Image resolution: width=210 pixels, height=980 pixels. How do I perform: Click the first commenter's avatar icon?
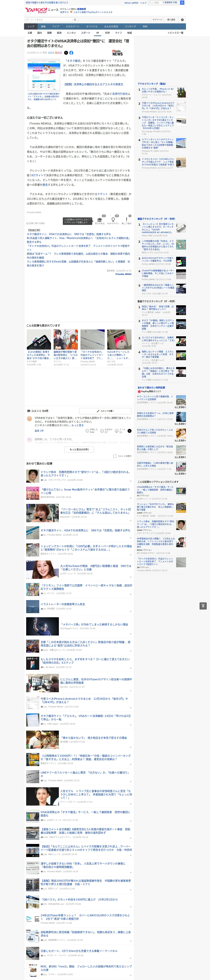[29, 418]
